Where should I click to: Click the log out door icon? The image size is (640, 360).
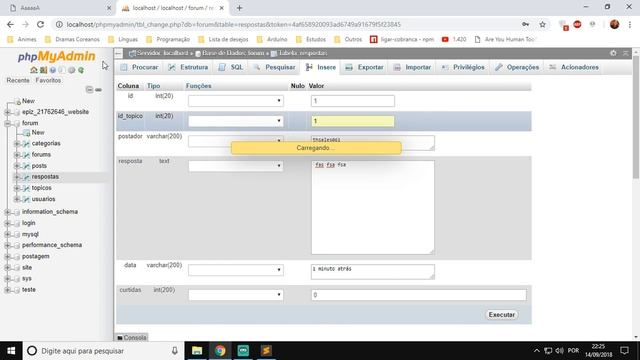[43, 70]
